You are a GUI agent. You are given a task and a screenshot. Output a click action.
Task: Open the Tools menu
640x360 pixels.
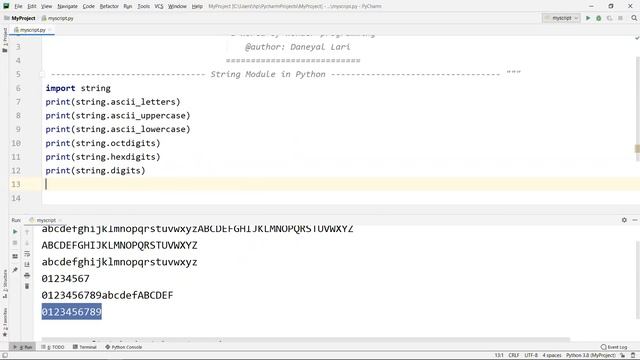pos(143,6)
